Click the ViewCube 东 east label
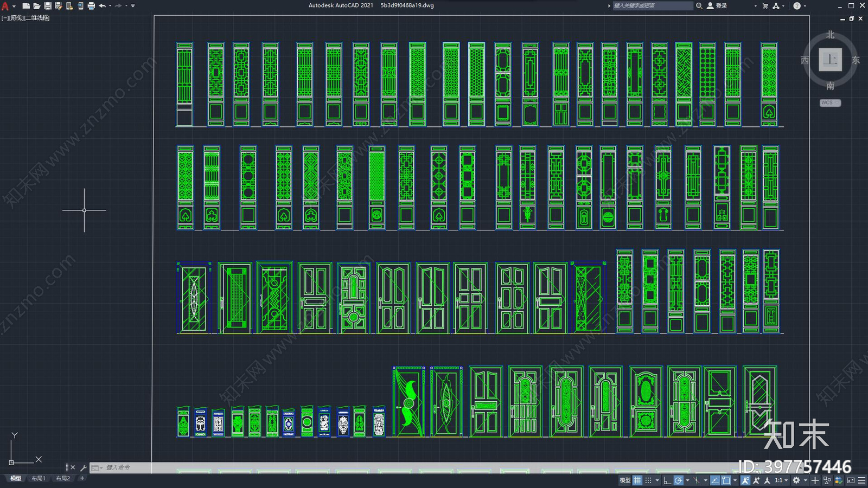868x488 pixels. point(856,60)
